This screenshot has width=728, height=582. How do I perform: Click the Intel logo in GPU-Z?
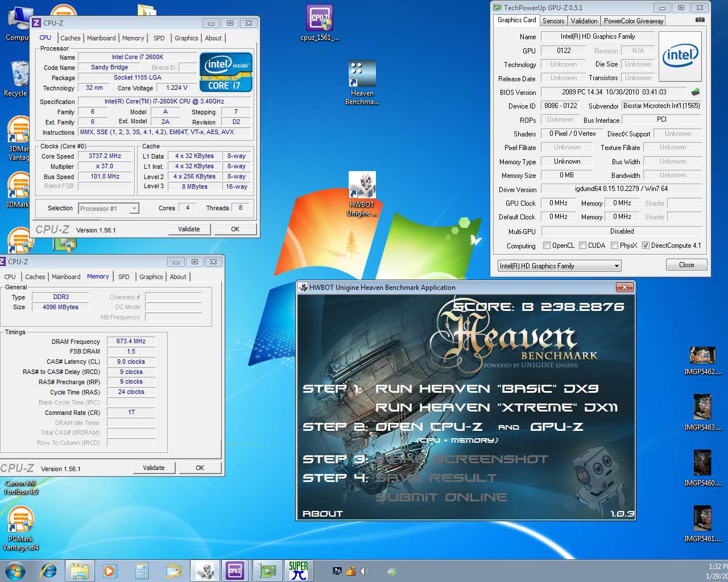[x=680, y=55]
